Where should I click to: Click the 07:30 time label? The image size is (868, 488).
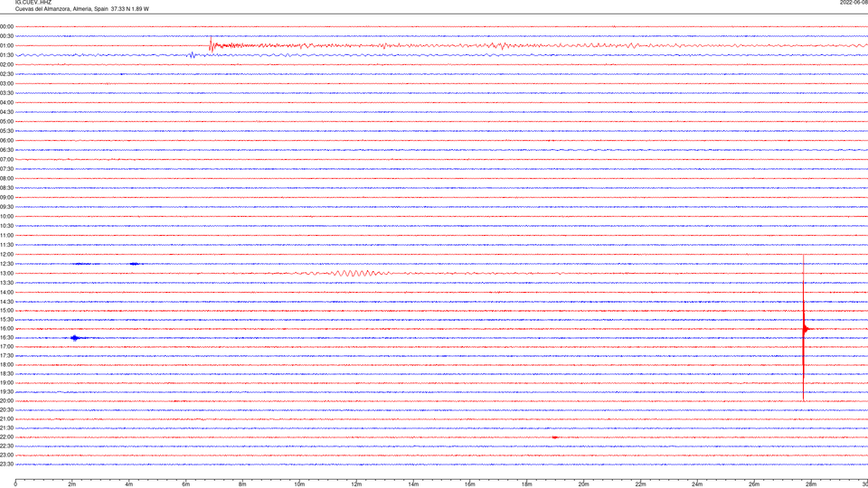[6, 169]
